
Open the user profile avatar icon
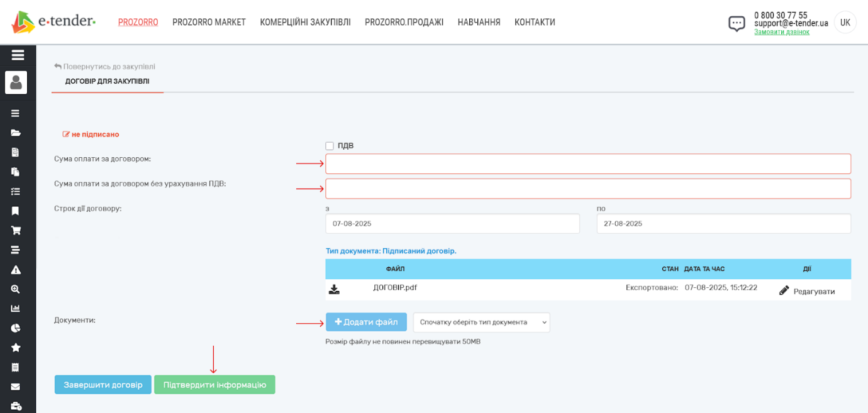(16, 82)
